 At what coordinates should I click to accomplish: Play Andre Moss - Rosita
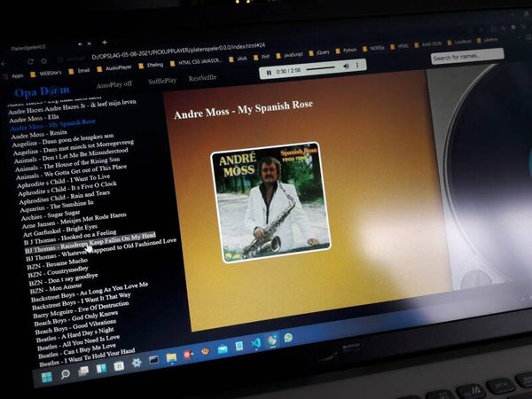coord(39,135)
